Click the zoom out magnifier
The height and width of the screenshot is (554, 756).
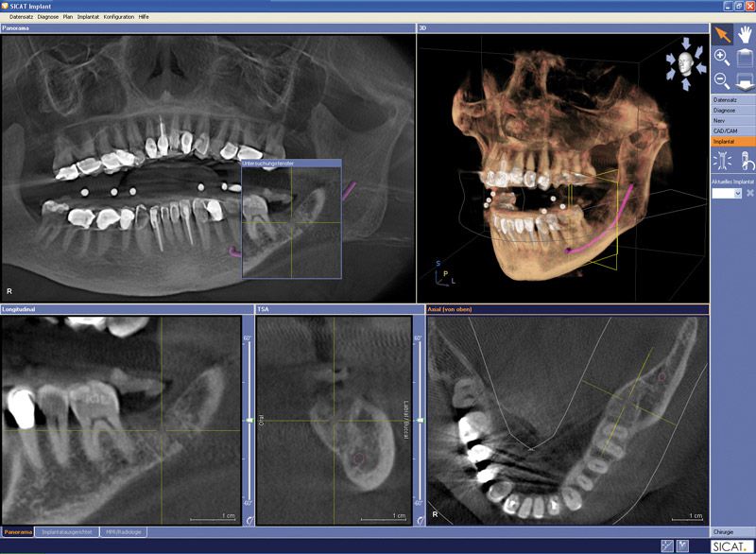pos(721,81)
